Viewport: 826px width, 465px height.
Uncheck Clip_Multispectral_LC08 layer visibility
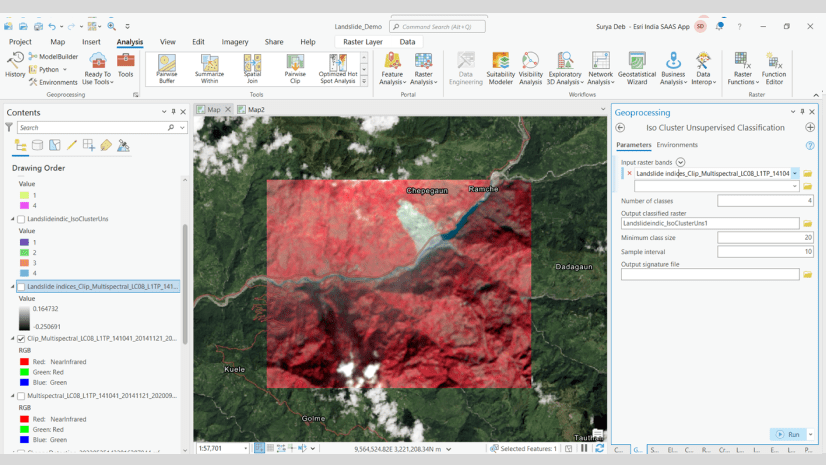click(21, 339)
